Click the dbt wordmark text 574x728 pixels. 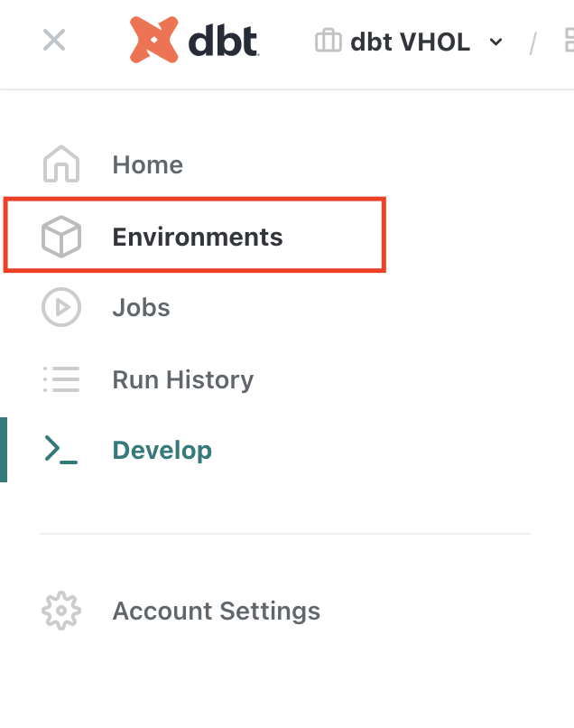(223, 42)
